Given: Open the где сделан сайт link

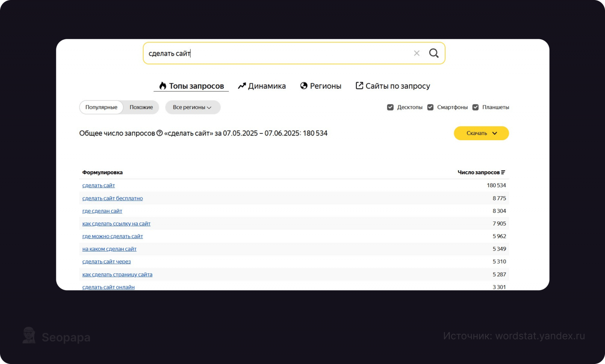Looking at the screenshot, I should [x=102, y=211].
